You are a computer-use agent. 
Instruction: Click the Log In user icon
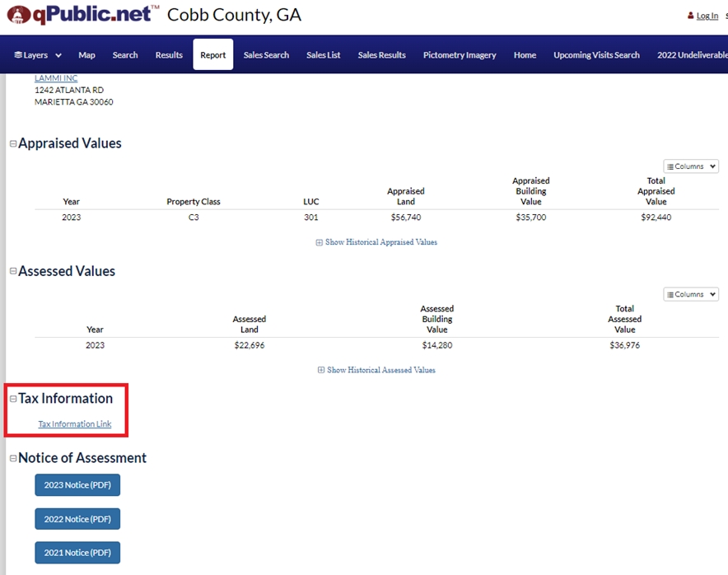point(690,16)
